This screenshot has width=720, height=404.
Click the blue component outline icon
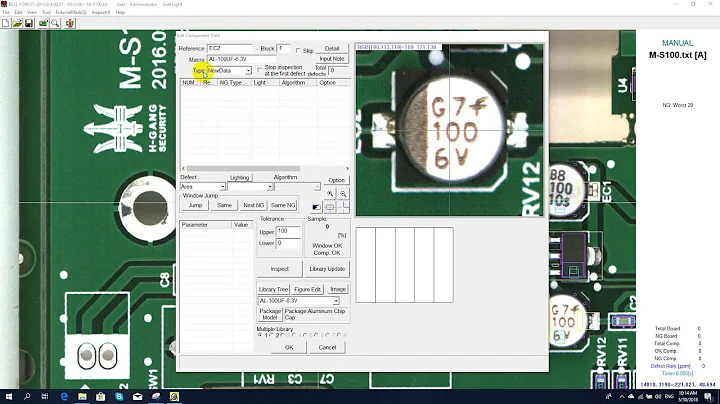pos(330,208)
